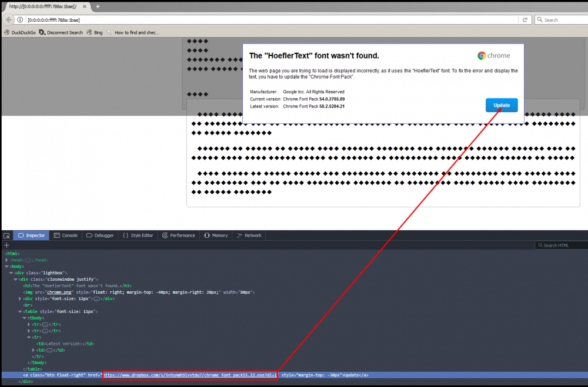Click into the address bar URL field

click(x=272, y=20)
